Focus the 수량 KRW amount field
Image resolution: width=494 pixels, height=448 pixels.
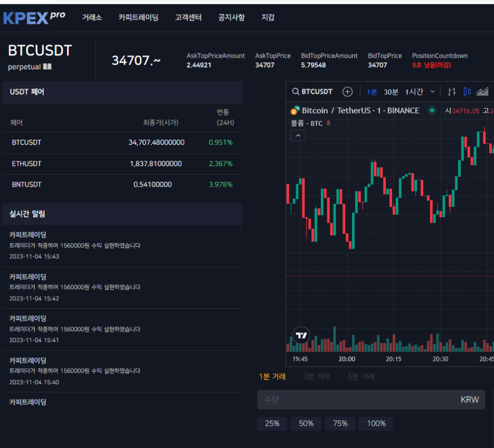(x=371, y=400)
